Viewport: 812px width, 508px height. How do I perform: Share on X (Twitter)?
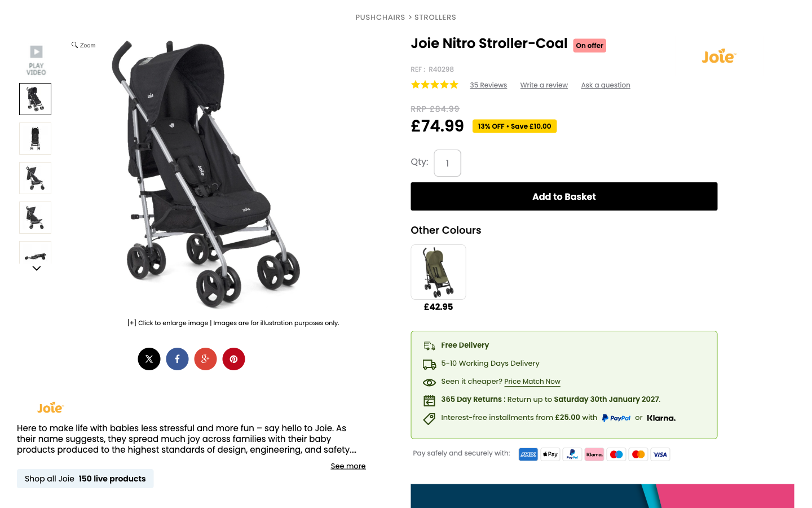[x=149, y=359]
